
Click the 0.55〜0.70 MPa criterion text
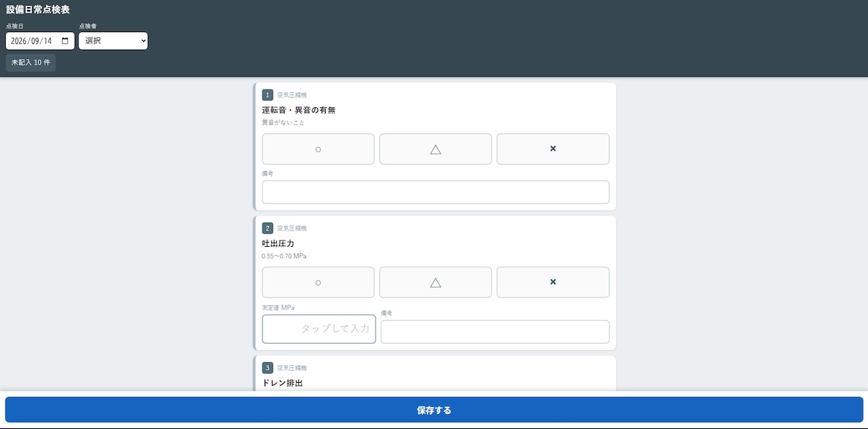point(284,256)
